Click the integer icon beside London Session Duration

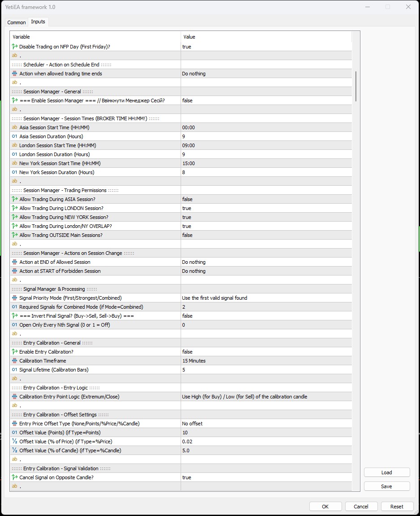coord(14,154)
